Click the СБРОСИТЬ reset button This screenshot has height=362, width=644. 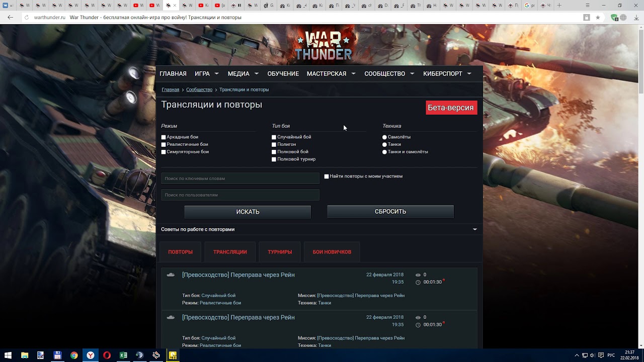[x=390, y=212]
